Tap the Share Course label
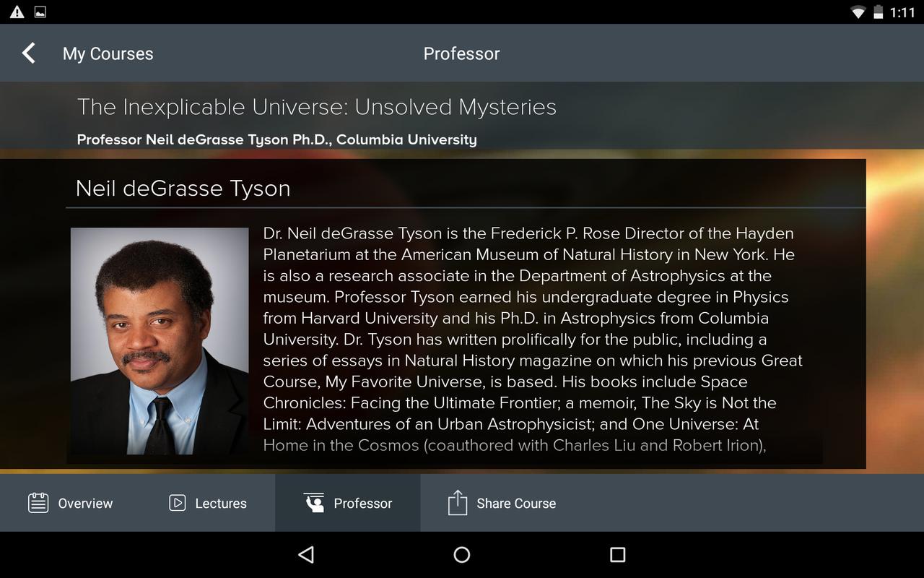The width and height of the screenshot is (924, 578). tap(516, 504)
